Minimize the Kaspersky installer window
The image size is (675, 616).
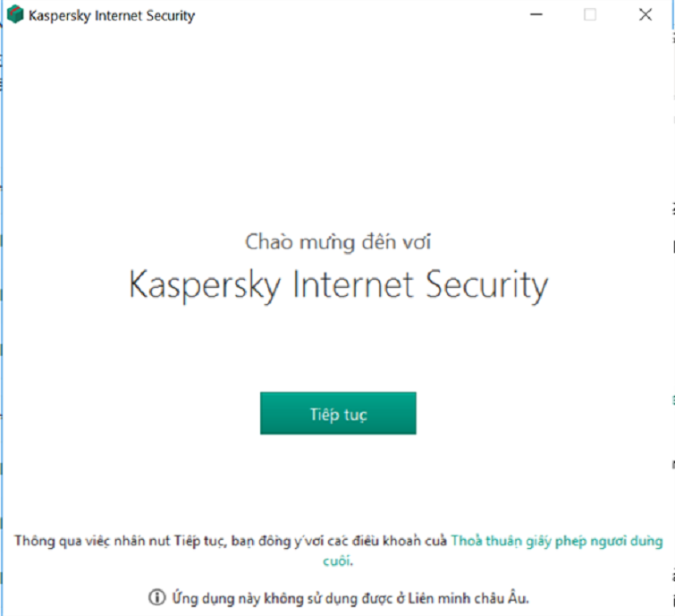[535, 15]
